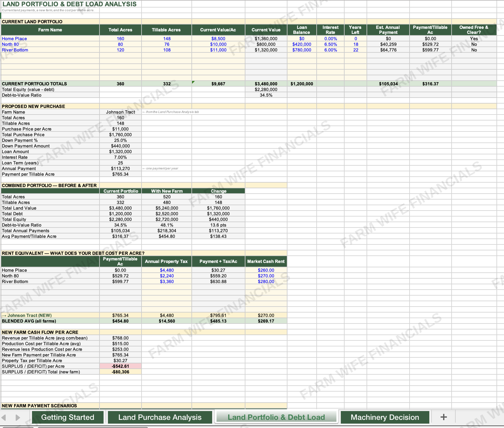Click the Down Payment % value 25.0%
504x428 pixels.
(121, 140)
